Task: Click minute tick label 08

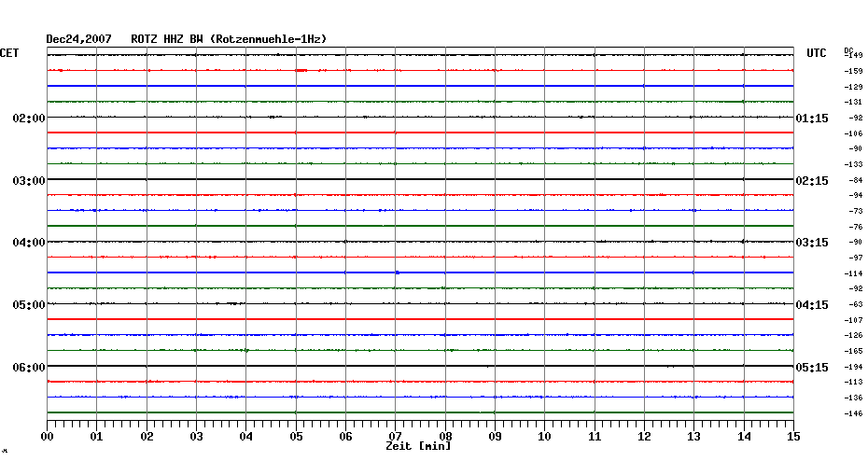Action: (x=445, y=437)
